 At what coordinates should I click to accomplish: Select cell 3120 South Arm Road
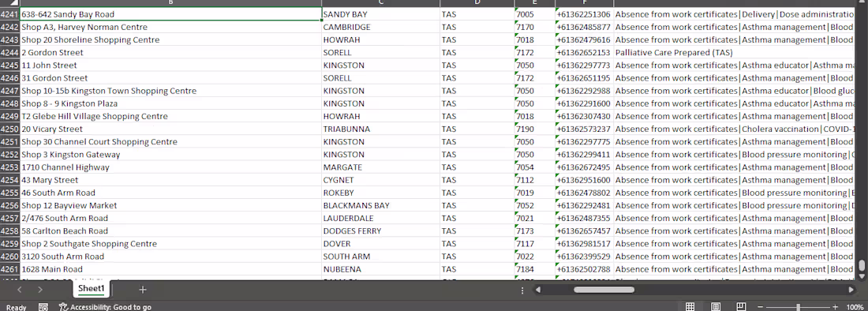click(x=170, y=257)
